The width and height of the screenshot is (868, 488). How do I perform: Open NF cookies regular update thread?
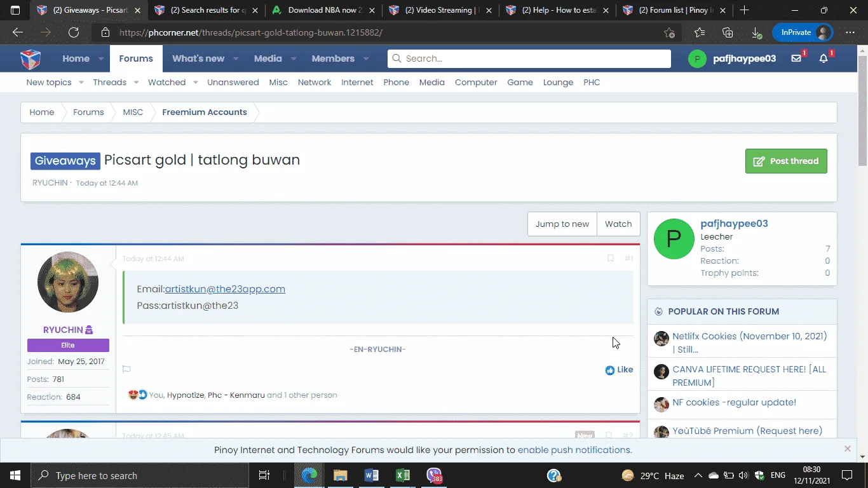[x=734, y=402]
